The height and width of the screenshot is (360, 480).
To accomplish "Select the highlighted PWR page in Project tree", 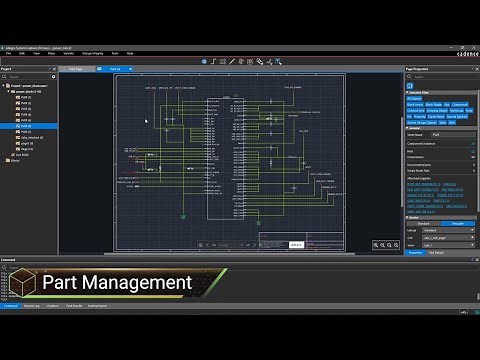I will (29, 126).
